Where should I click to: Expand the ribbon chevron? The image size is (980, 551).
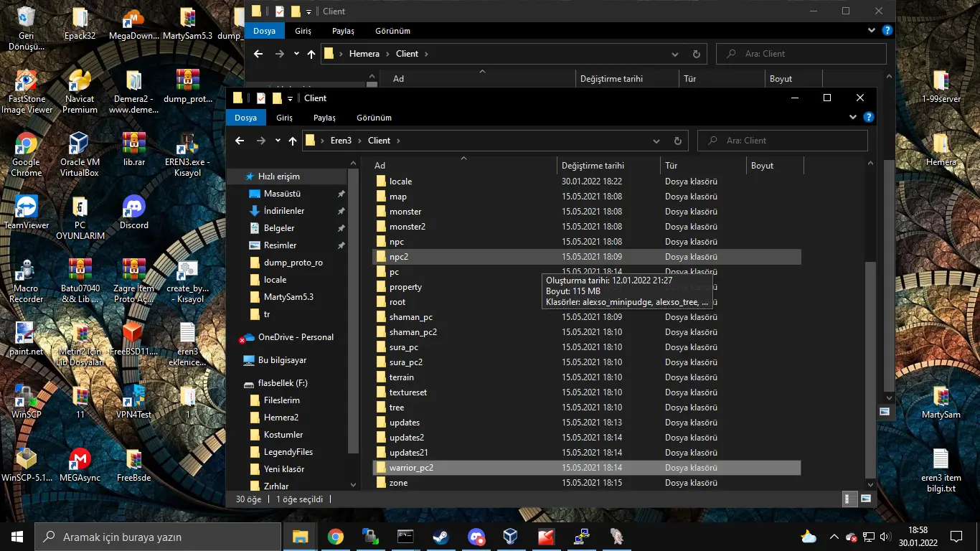853,118
